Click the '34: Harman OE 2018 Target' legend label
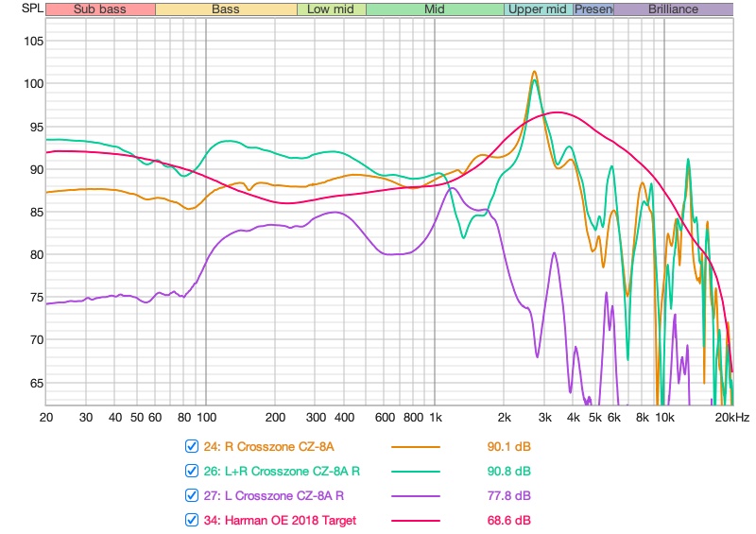 point(280,521)
